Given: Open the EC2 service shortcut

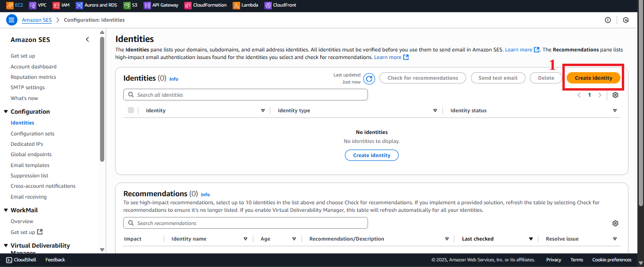Looking at the screenshot, I should [15, 5].
